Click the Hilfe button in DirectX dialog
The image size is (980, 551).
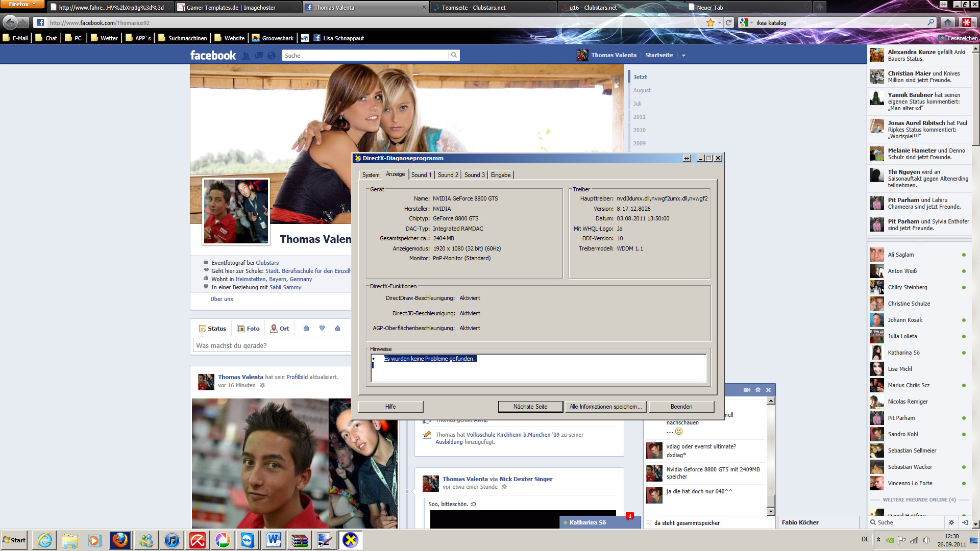coord(390,407)
